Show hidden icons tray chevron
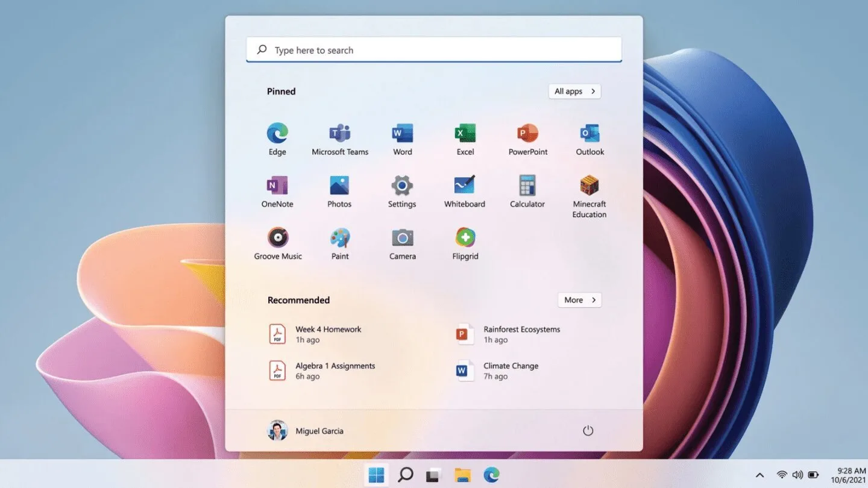Screen dimensions: 868x488 point(759,475)
